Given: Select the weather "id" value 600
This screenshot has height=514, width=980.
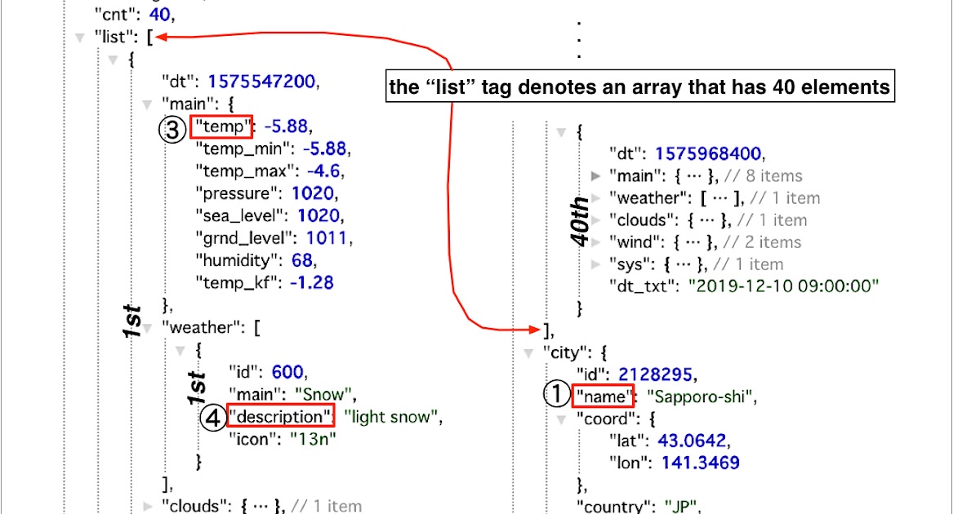Looking at the screenshot, I should click(287, 372).
